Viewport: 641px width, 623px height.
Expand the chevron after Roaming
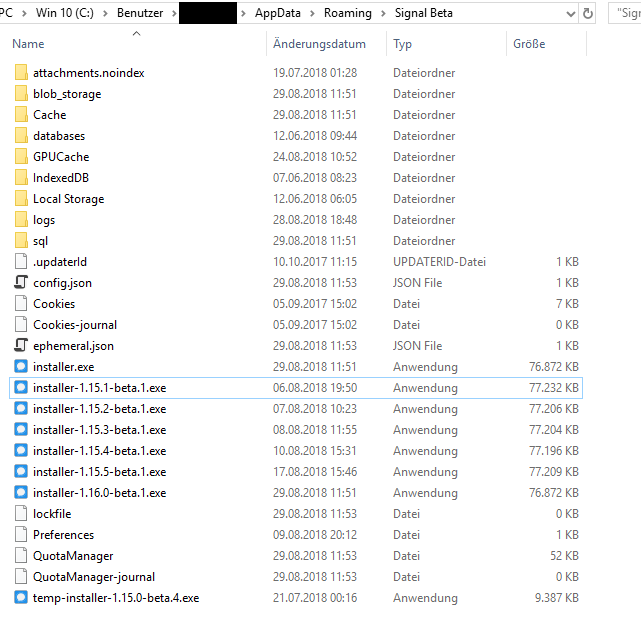[383, 13]
